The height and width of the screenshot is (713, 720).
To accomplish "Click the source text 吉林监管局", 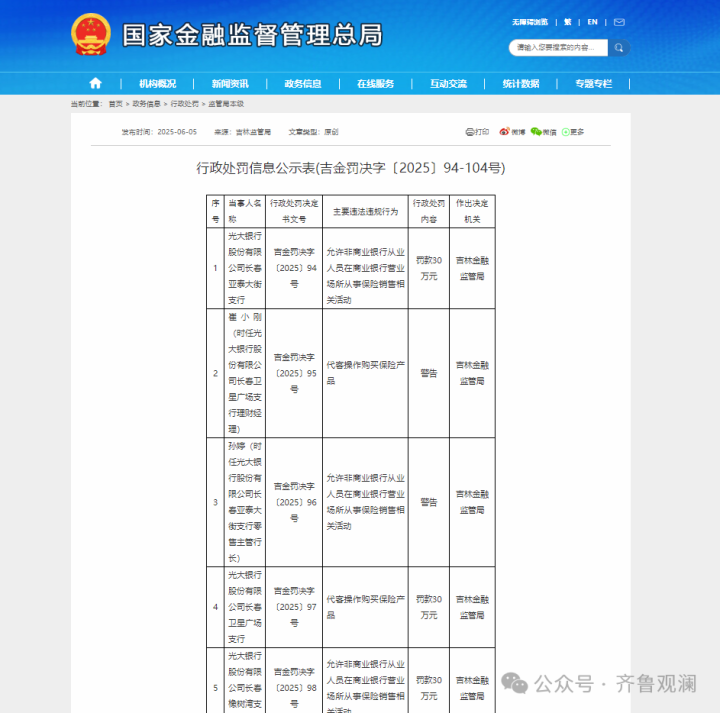I will pyautogui.click(x=253, y=132).
